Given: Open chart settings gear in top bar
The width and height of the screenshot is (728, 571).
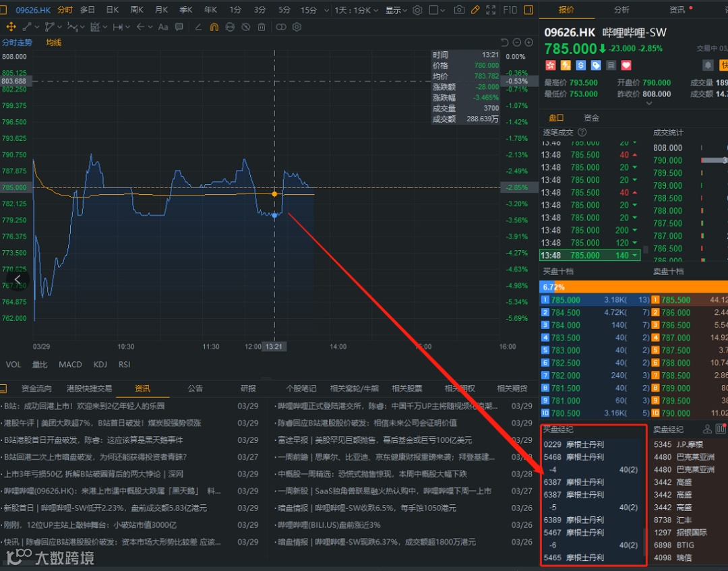Looking at the screenshot, I should pyautogui.click(x=417, y=10).
